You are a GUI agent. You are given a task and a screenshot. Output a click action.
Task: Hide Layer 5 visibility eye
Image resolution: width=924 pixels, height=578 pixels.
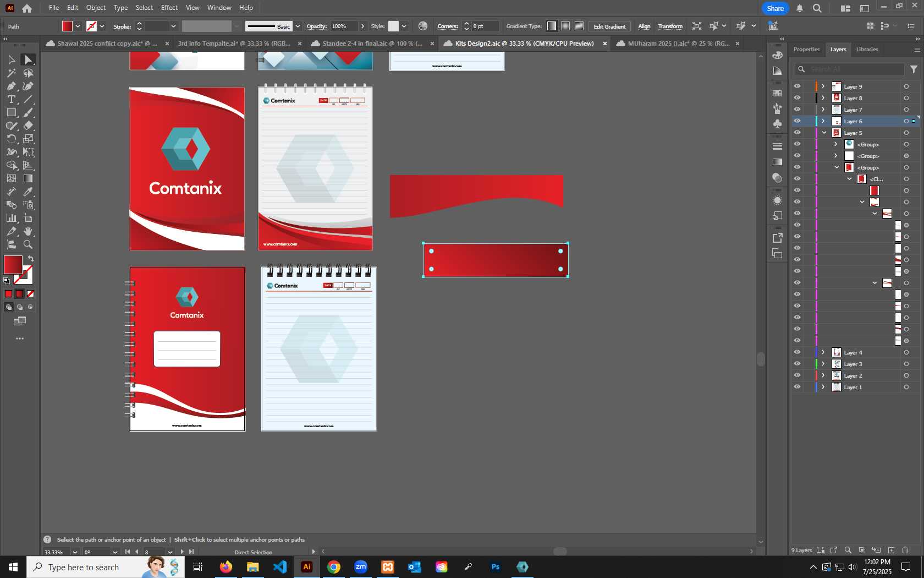797,133
